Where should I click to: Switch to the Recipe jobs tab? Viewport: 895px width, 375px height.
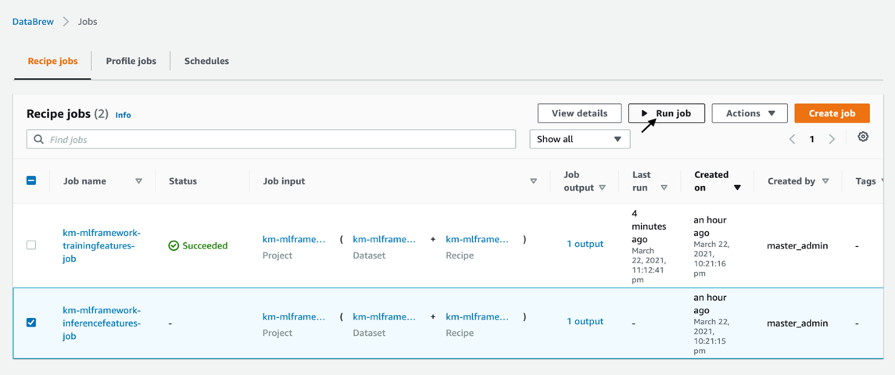tap(53, 61)
